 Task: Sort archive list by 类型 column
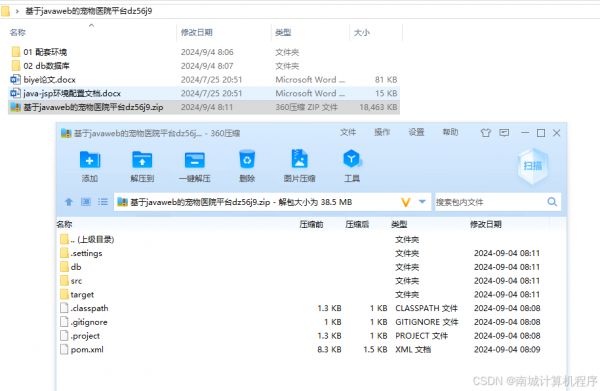pyautogui.click(x=399, y=224)
